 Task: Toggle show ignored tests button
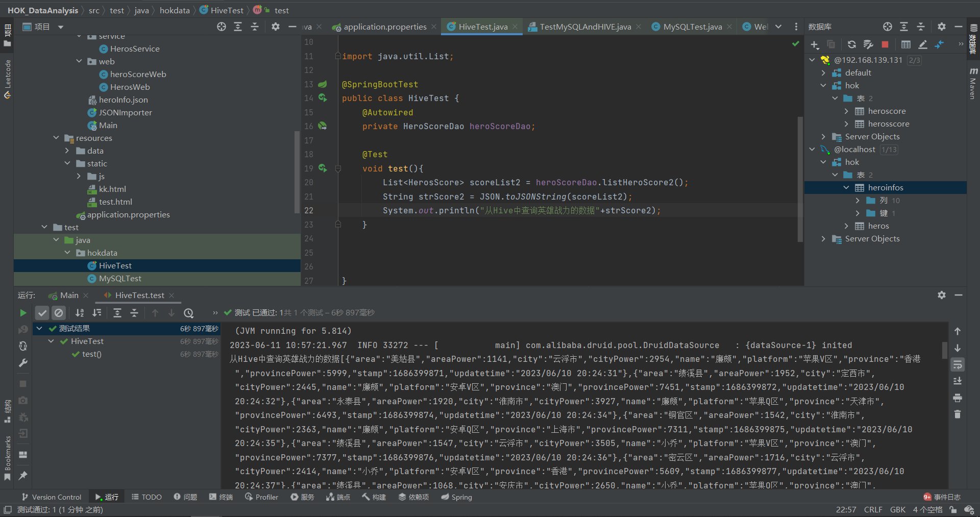coord(59,313)
